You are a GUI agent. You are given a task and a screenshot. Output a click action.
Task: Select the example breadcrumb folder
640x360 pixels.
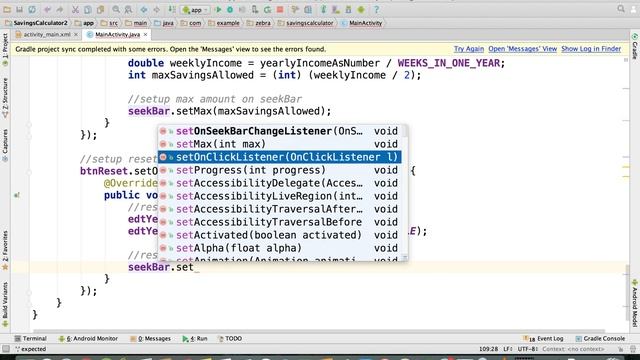[x=224, y=23]
